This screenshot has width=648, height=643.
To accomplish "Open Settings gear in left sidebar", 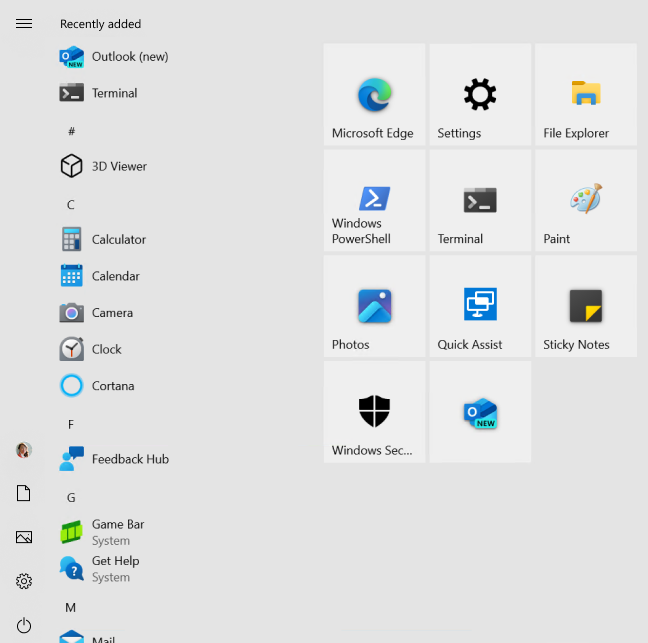I will [24, 581].
